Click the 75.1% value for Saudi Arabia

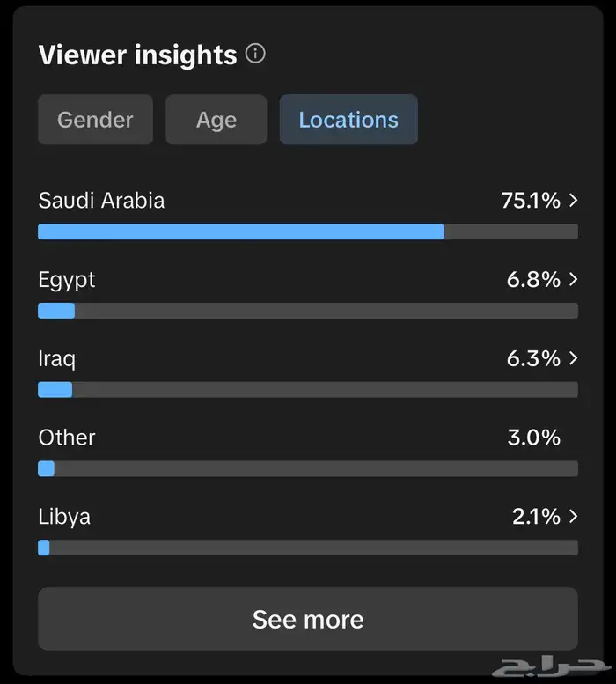tap(530, 201)
